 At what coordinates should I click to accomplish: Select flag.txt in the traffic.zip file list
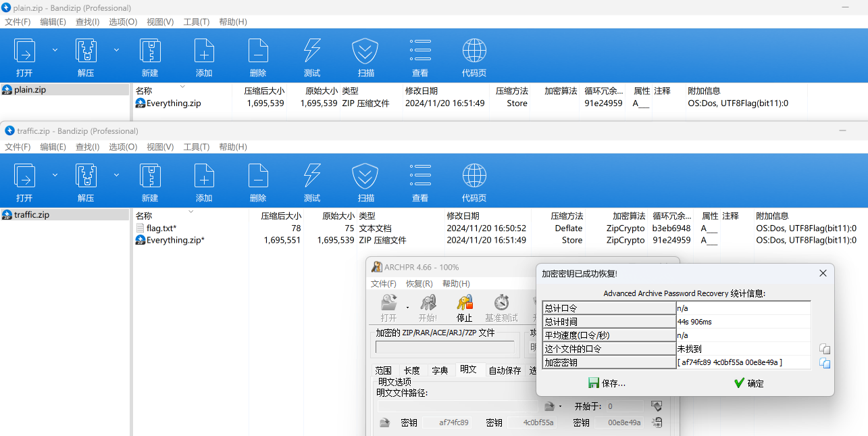tap(161, 228)
